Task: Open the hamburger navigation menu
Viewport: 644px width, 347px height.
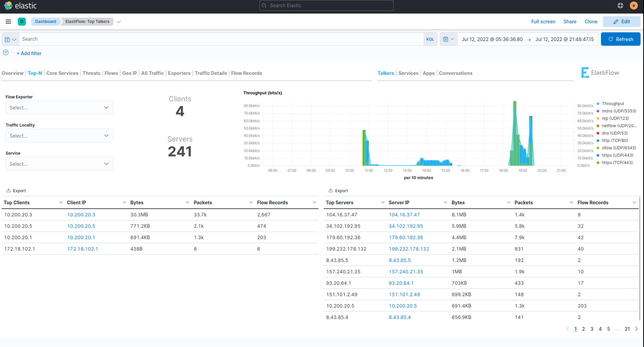Action: [8, 22]
